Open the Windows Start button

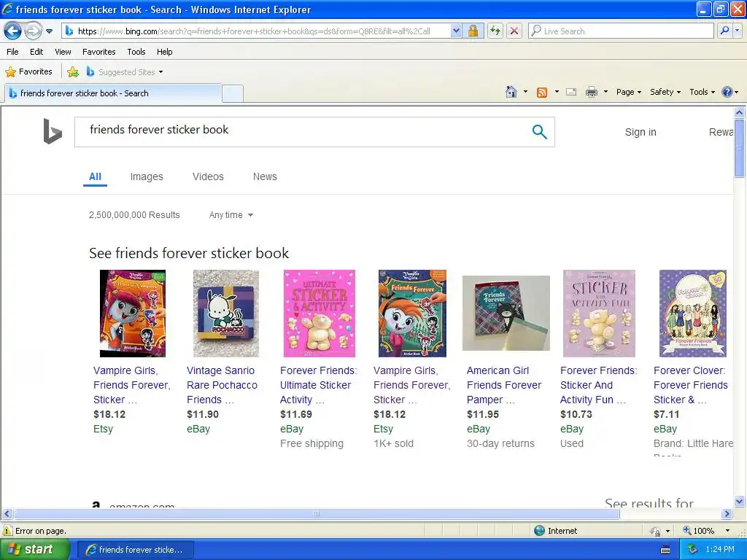click(x=34, y=549)
